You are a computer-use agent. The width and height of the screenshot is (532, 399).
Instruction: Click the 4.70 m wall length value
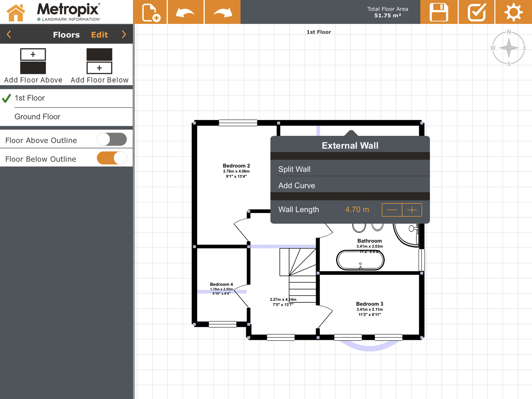(x=357, y=209)
